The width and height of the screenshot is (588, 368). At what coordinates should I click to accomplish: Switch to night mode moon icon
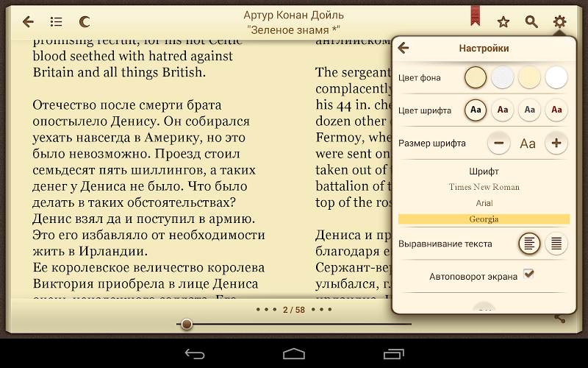point(85,22)
